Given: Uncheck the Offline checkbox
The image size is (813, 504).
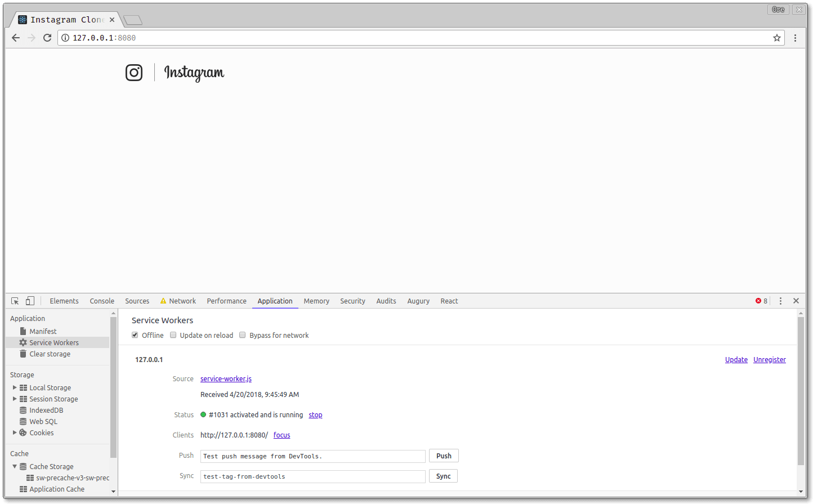Looking at the screenshot, I should point(135,335).
